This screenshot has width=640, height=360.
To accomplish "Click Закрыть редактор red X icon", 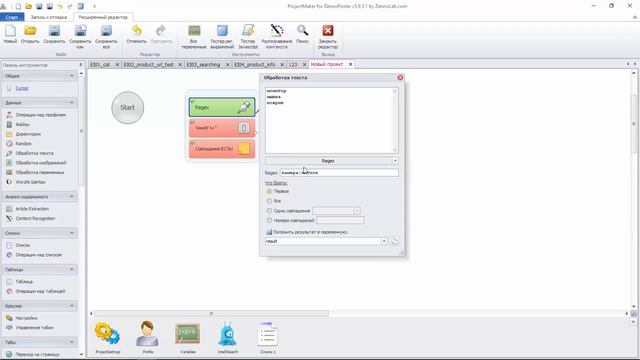I will (x=328, y=37).
